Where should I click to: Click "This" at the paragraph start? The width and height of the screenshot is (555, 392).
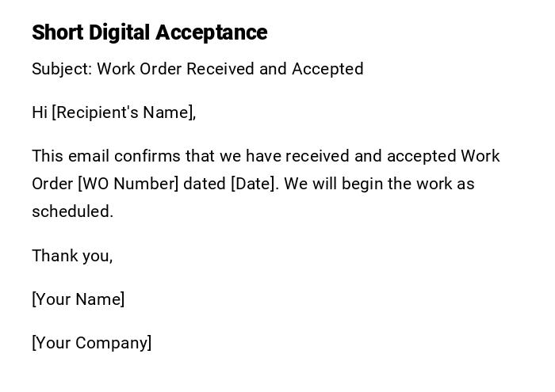[x=47, y=156]
